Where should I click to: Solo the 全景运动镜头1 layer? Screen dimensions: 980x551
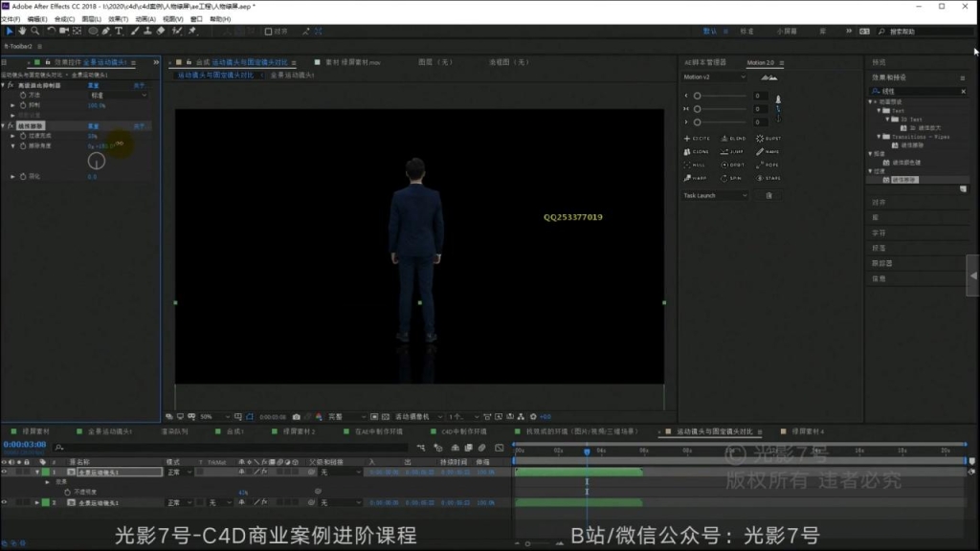click(x=18, y=472)
